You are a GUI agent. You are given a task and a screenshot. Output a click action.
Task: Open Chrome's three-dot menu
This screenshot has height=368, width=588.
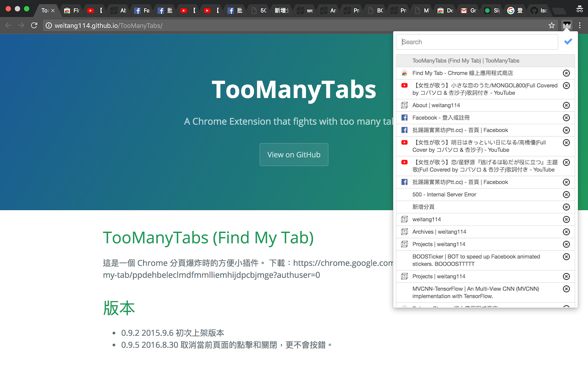pyautogui.click(x=580, y=25)
